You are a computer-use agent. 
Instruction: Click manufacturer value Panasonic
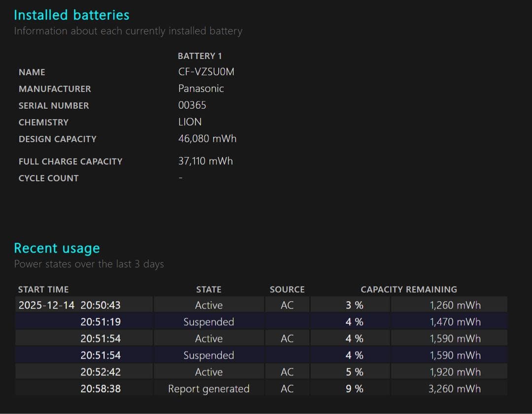click(201, 89)
